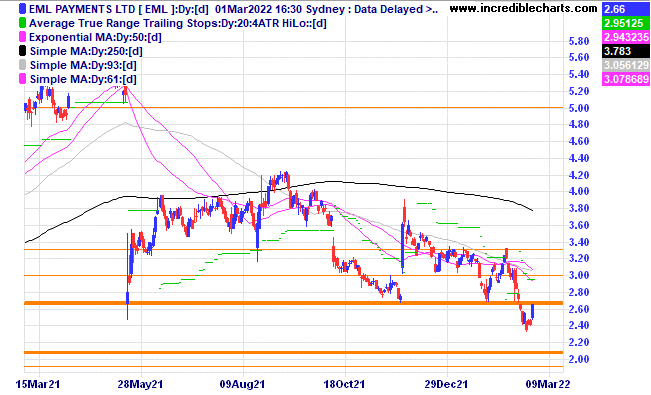Click the 09Aug21 date axis label
Image resolution: width=651 pixels, height=395 pixels.
click(242, 384)
